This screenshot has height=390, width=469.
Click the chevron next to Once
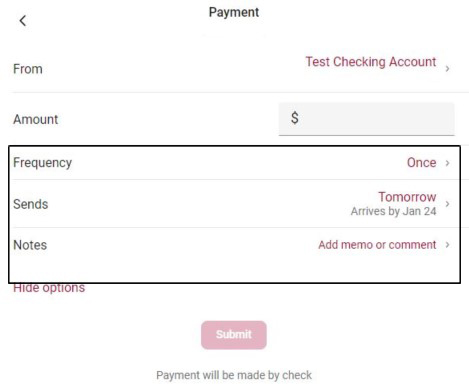[x=447, y=163]
